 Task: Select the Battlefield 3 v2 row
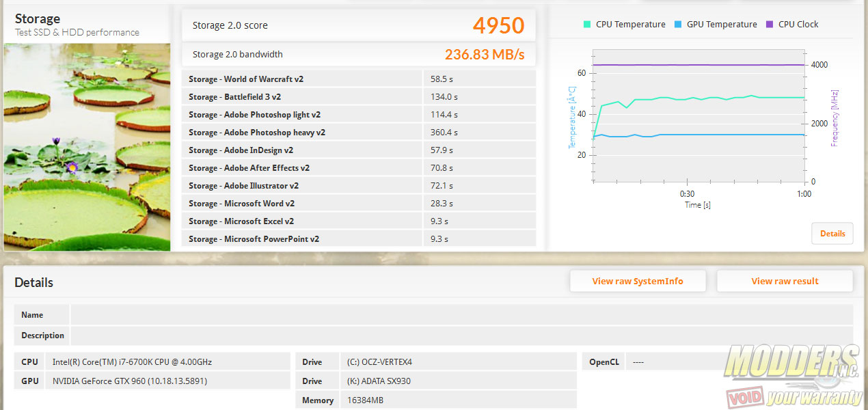[359, 97]
